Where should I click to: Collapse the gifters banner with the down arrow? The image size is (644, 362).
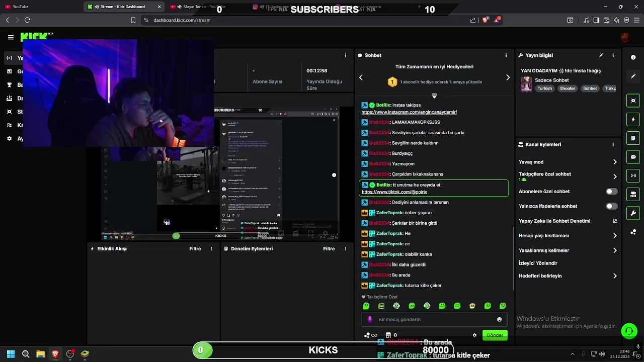pos(434,96)
